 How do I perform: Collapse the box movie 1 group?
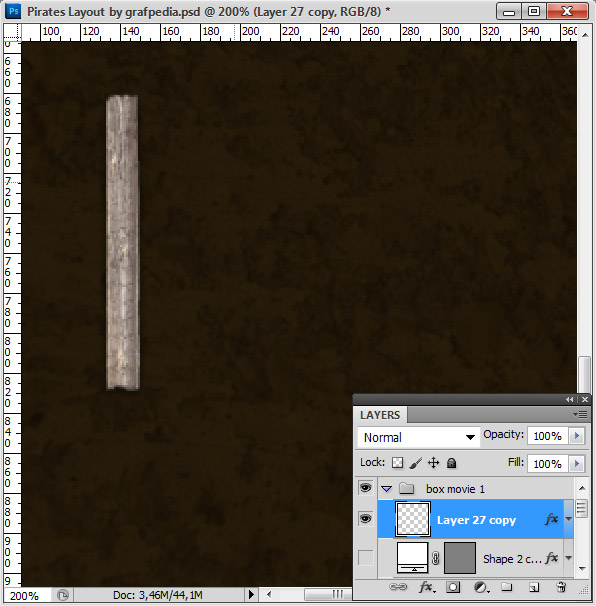tap(386, 489)
